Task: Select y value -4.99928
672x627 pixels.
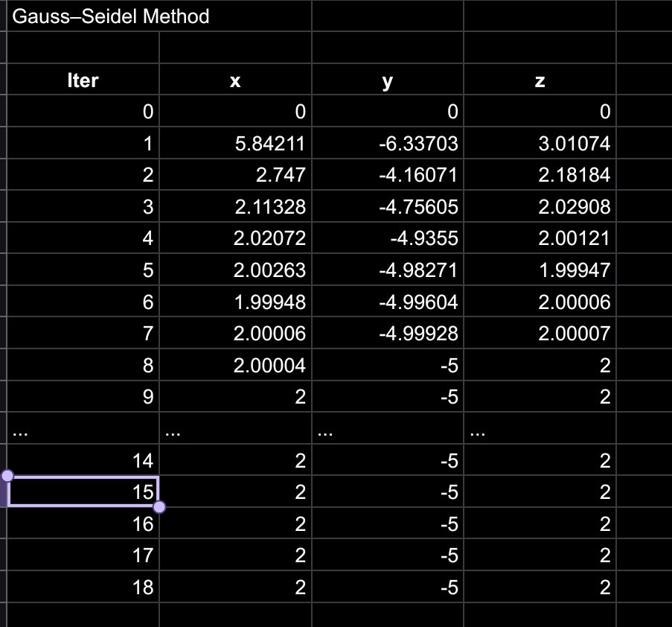Action: [388, 333]
